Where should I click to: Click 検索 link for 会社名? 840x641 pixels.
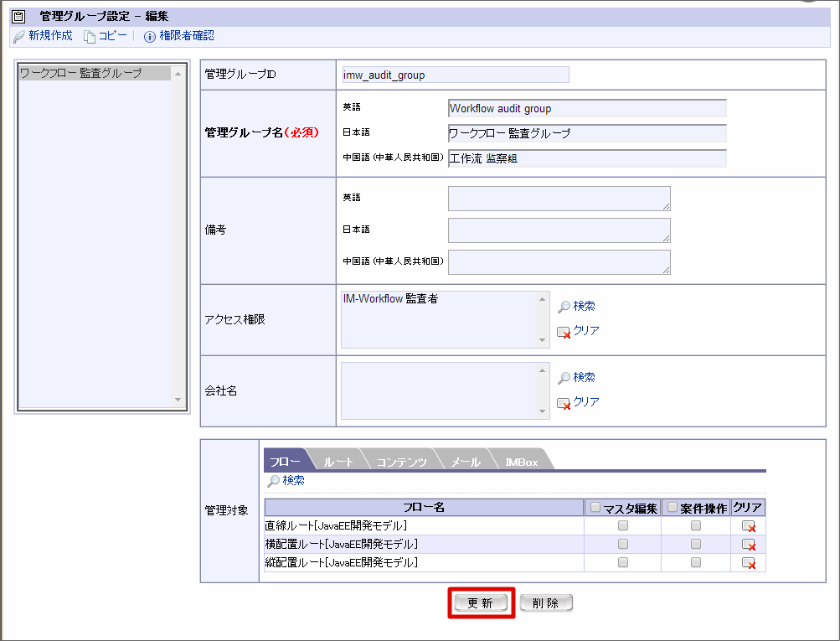click(x=584, y=377)
